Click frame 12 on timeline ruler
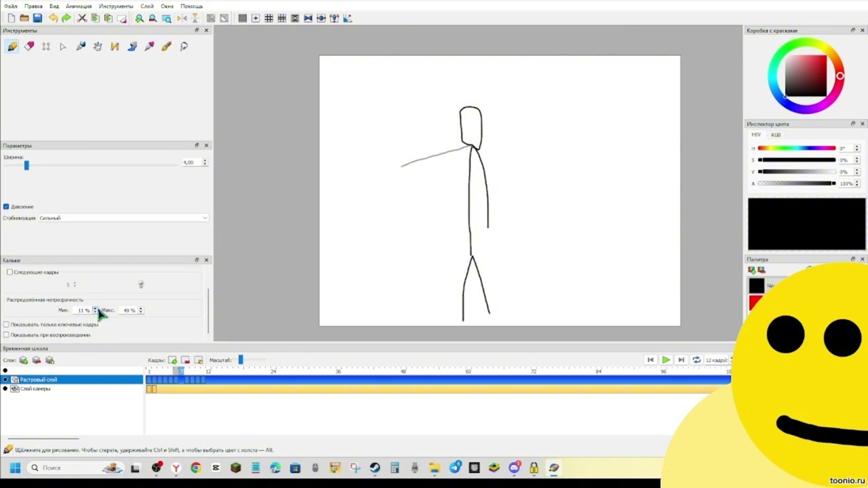 pos(208,371)
